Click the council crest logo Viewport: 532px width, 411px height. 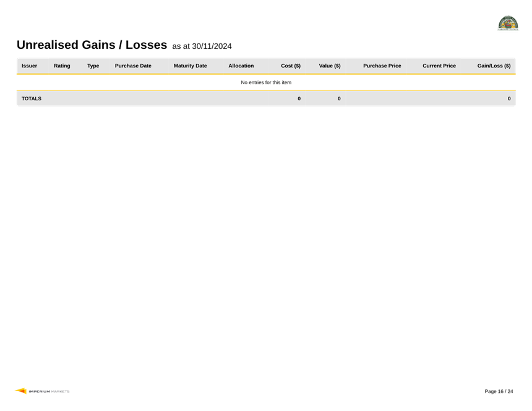coord(508,23)
